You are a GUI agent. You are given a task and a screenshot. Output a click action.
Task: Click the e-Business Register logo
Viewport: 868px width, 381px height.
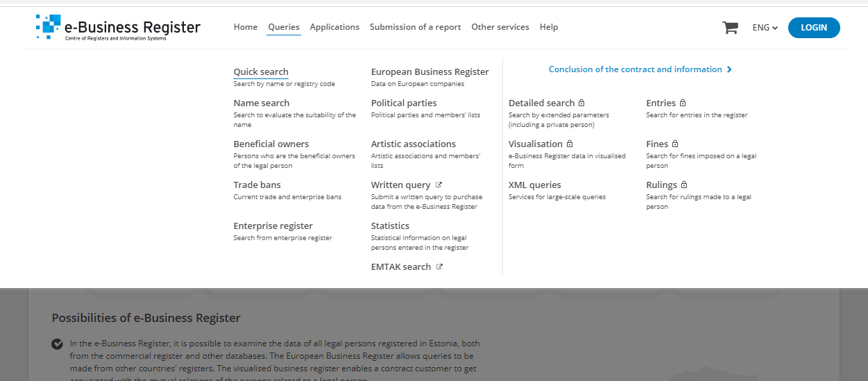click(118, 28)
